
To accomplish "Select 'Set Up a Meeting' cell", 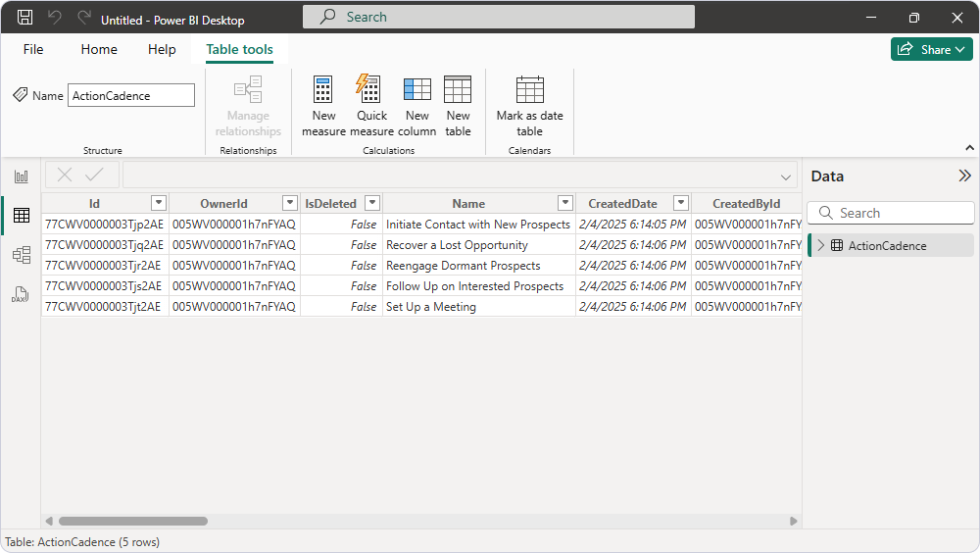I will 479,307.
